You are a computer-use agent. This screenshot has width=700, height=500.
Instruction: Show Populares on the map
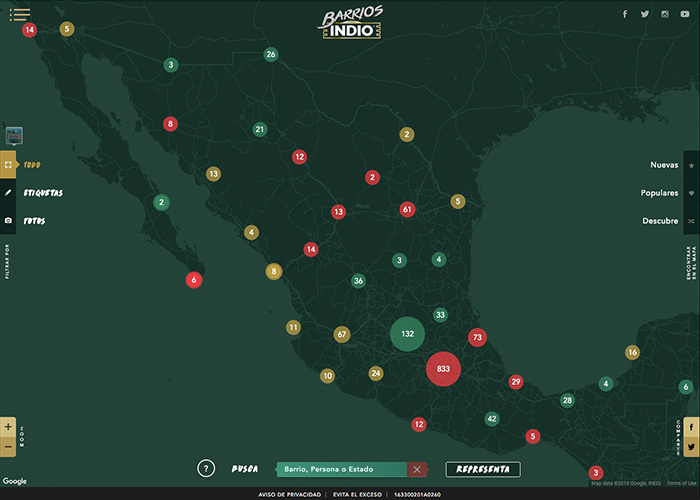point(659,193)
